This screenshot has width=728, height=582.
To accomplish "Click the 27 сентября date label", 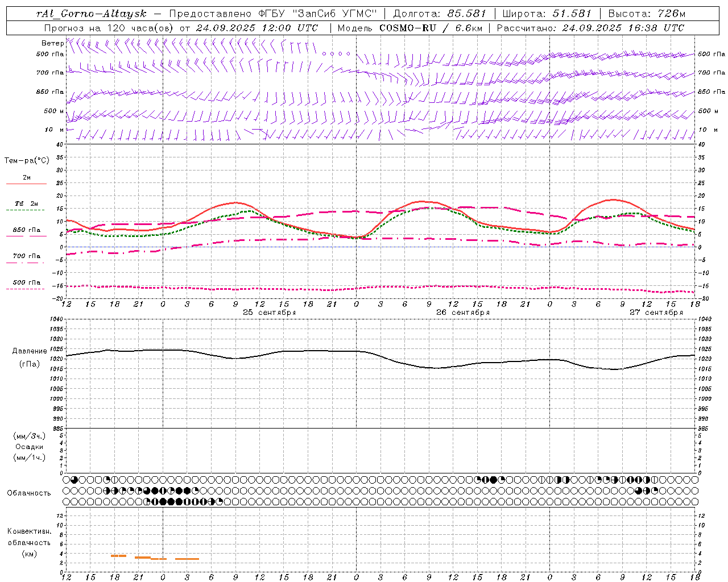I will coord(656,313).
